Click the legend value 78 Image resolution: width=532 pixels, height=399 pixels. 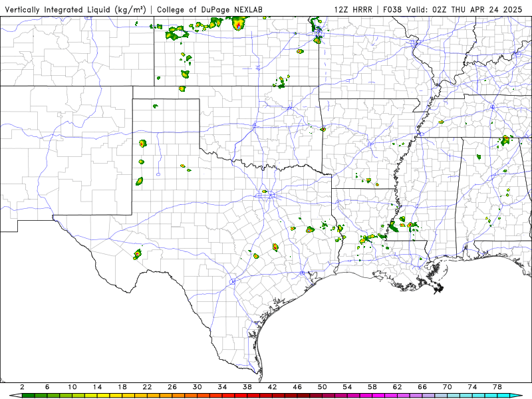coord(497,387)
